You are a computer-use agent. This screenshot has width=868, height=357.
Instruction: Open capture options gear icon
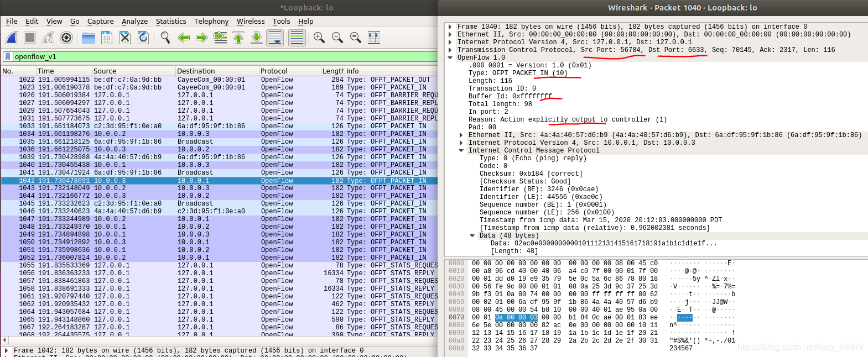(66, 38)
